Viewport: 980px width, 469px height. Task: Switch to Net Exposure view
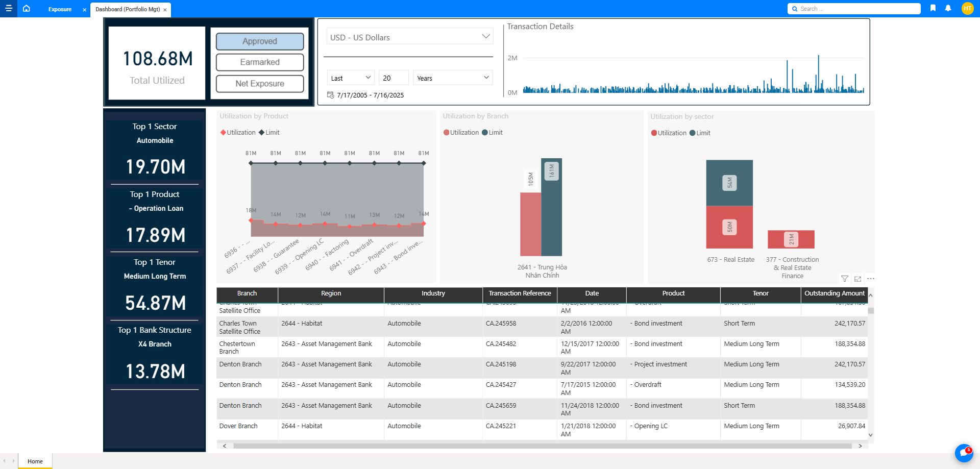coord(259,84)
